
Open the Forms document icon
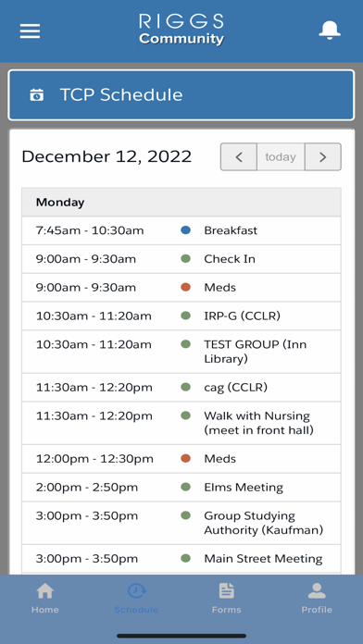[x=226, y=591]
